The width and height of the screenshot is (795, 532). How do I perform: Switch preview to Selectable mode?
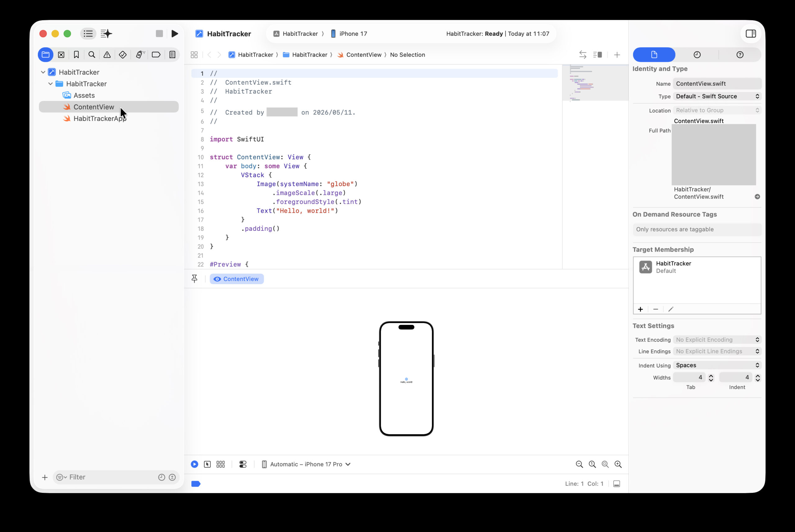click(x=207, y=464)
